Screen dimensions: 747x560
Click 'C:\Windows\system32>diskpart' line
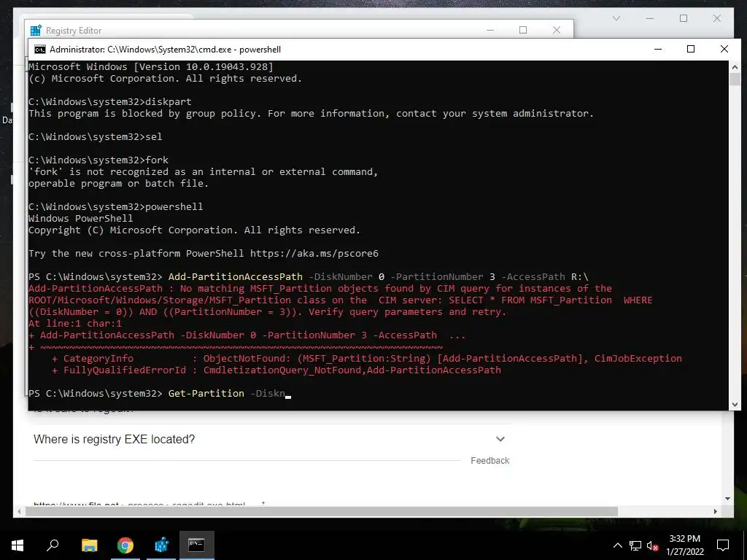coord(110,101)
